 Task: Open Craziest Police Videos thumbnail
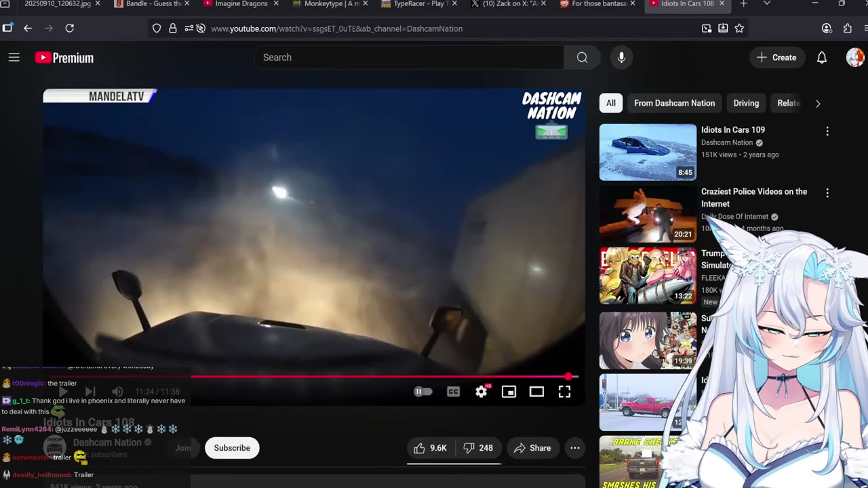648,214
